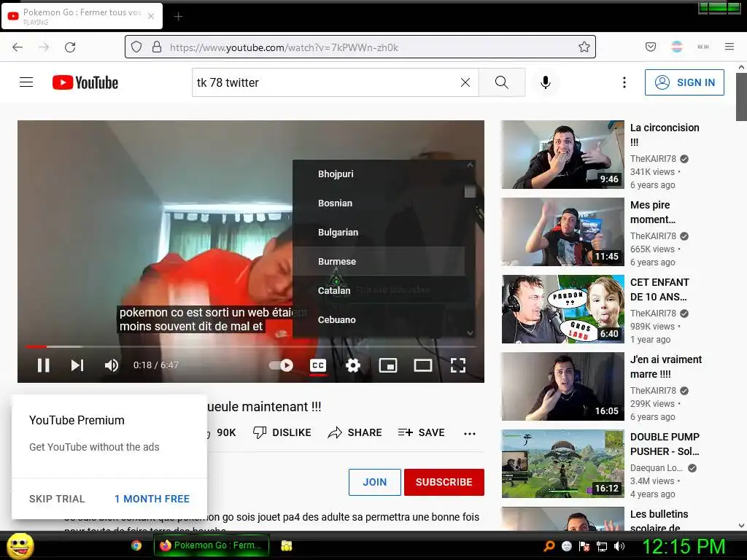Open a new tab with plus button

click(x=178, y=17)
